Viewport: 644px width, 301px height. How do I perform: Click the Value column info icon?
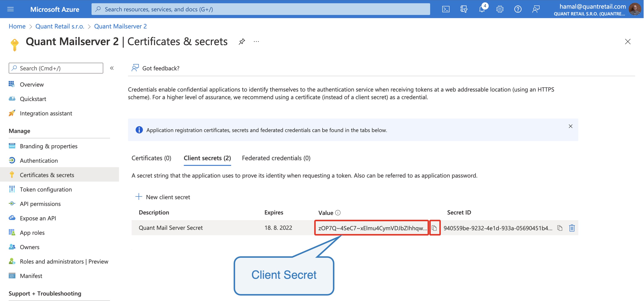338,212
